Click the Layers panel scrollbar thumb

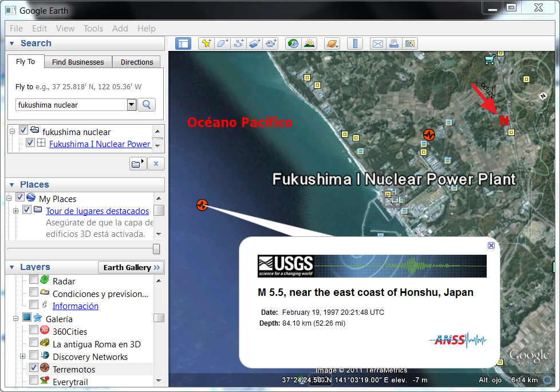point(159,318)
